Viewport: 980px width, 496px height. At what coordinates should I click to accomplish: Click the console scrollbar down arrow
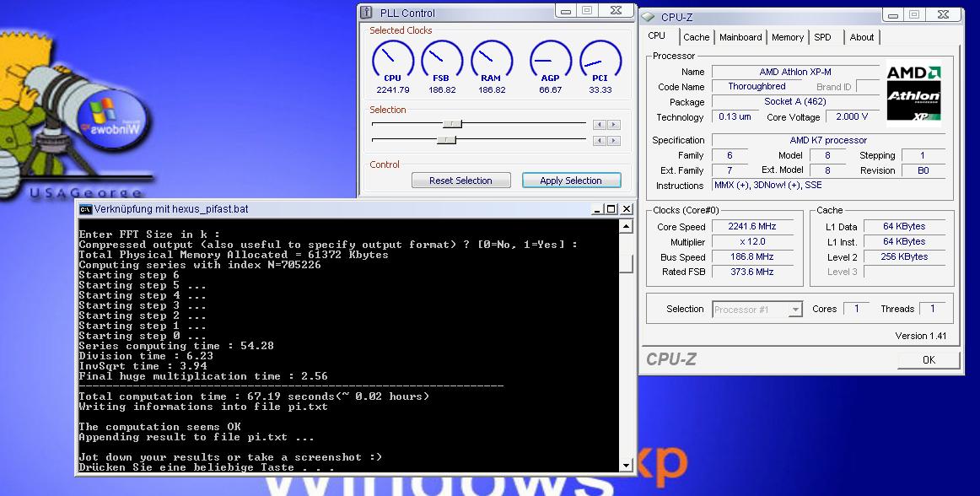pyautogui.click(x=626, y=465)
